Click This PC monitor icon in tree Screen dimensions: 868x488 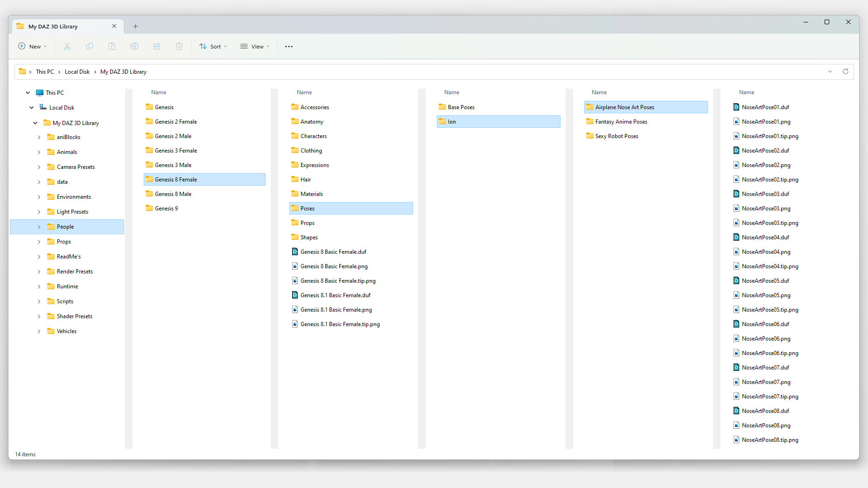tap(40, 92)
